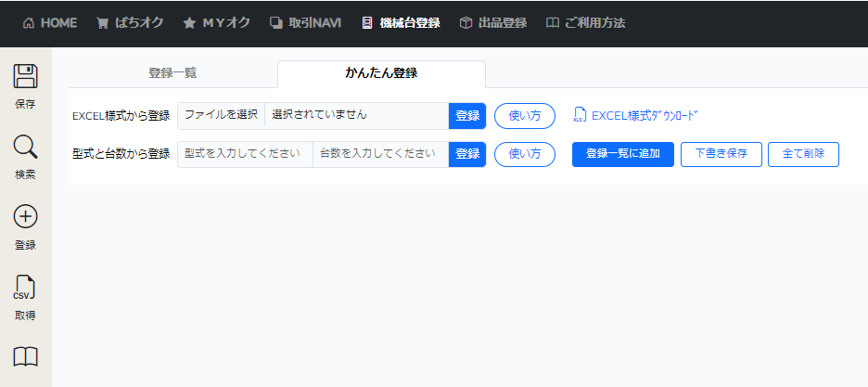Click the book icon beside ご利用方法
Screen dimensions: 868x387
552,23
